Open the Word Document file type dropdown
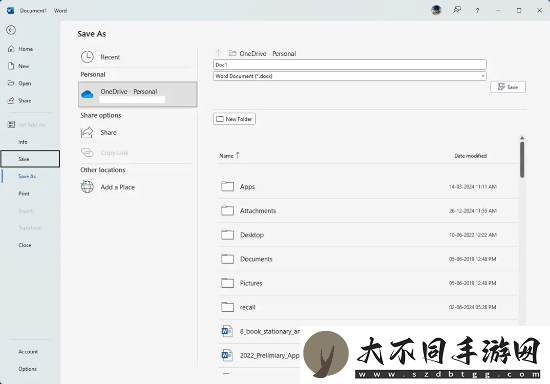The height and width of the screenshot is (384, 550). [350, 76]
